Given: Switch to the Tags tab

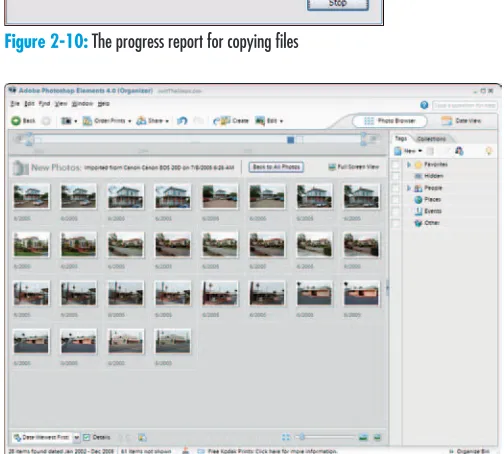Looking at the screenshot, I should [x=401, y=138].
